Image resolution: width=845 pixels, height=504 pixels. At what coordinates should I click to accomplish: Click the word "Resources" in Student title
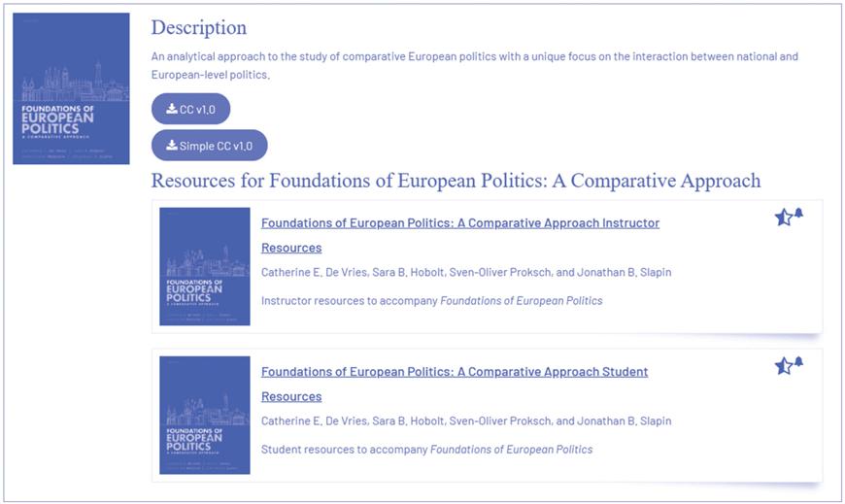[291, 396]
